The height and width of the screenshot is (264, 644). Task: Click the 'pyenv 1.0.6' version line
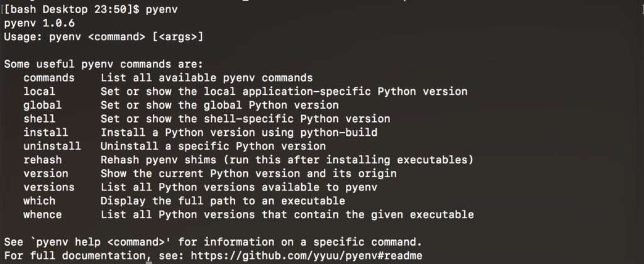click(x=40, y=23)
